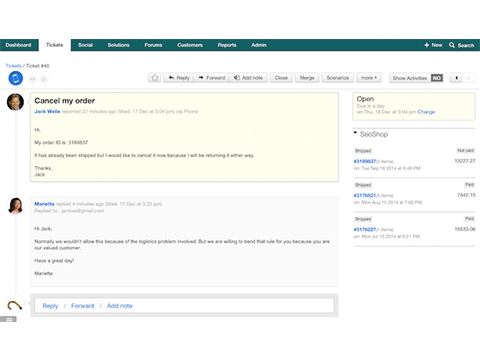
Task: Open Marietta's name link
Action: point(44,204)
